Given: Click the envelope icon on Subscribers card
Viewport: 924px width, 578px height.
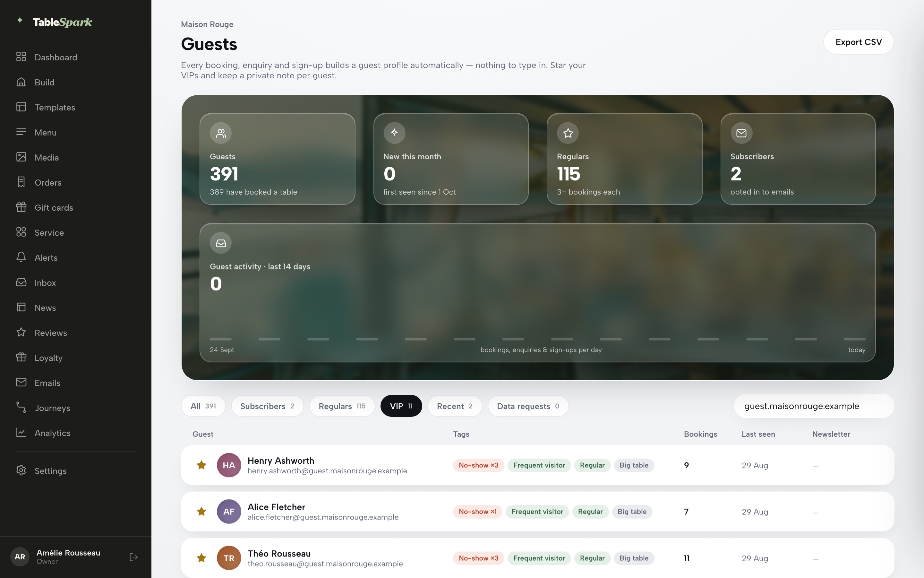Looking at the screenshot, I should [x=741, y=133].
